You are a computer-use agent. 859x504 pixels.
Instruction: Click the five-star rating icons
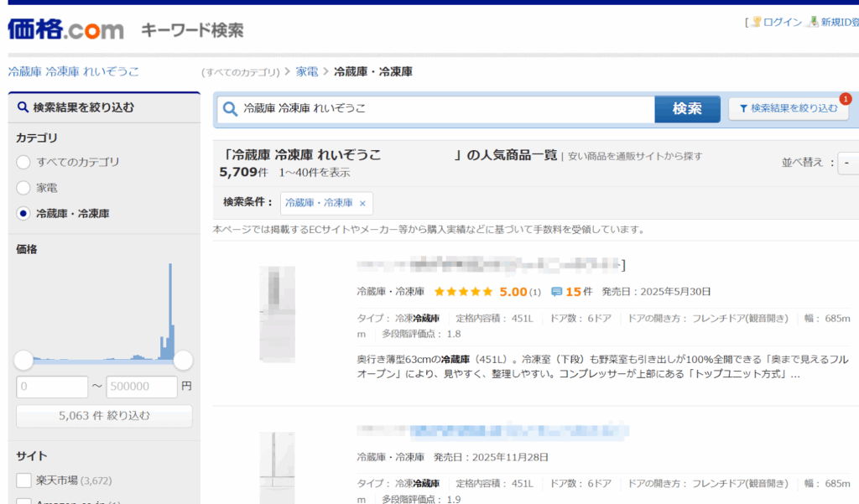click(x=463, y=292)
